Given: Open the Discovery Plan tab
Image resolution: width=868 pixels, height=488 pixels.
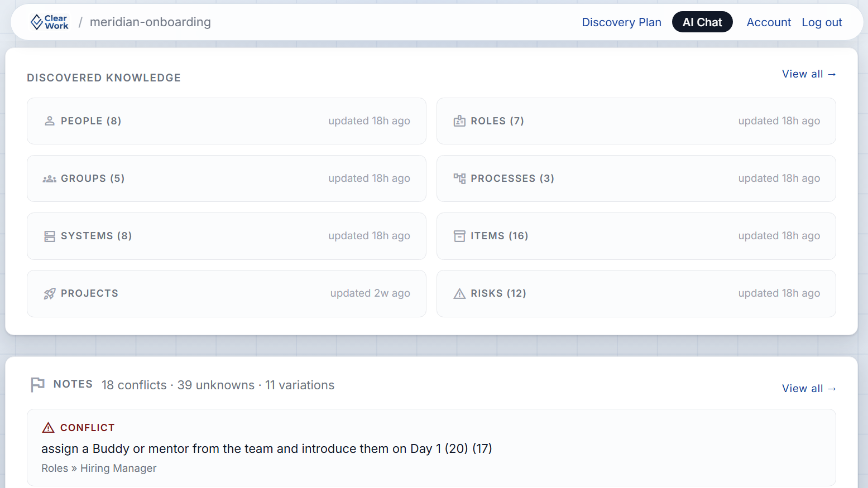Looking at the screenshot, I should 621,22.
